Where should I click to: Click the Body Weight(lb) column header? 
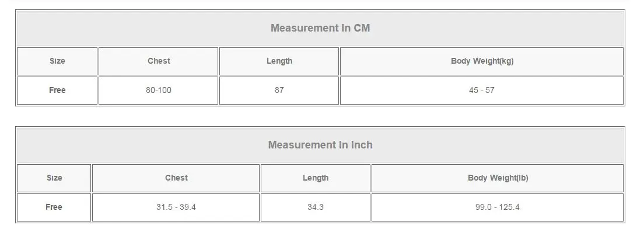coord(498,178)
